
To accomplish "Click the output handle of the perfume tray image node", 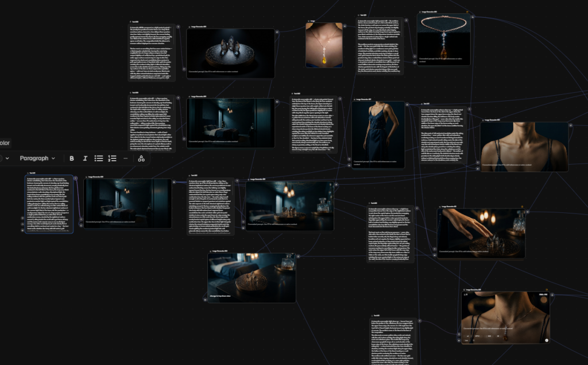I will 277,32.
